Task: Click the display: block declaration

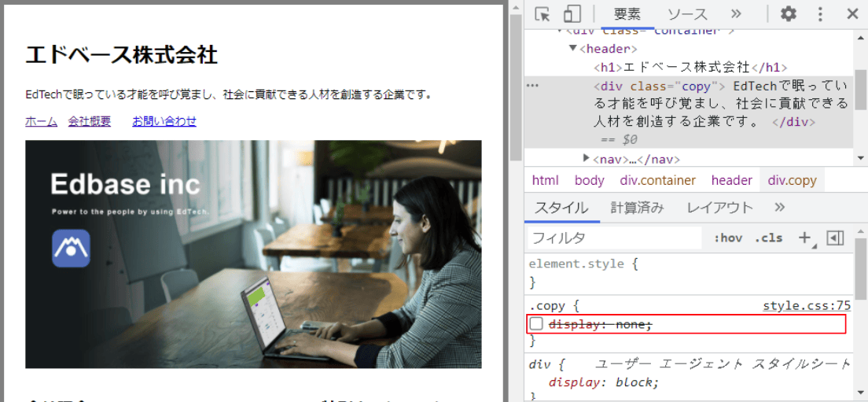Action: (604, 382)
